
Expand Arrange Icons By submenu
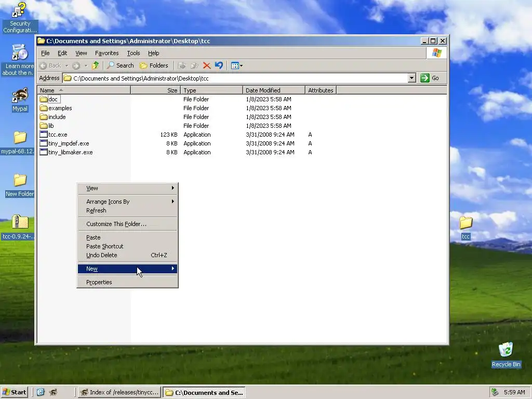pos(128,202)
